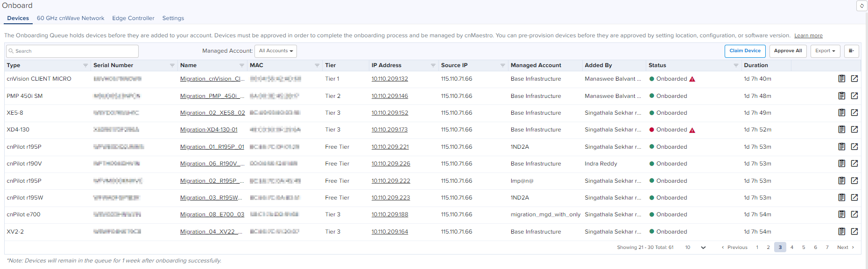Click refresh icon at top right corner
The image size is (868, 269).
[x=862, y=6]
